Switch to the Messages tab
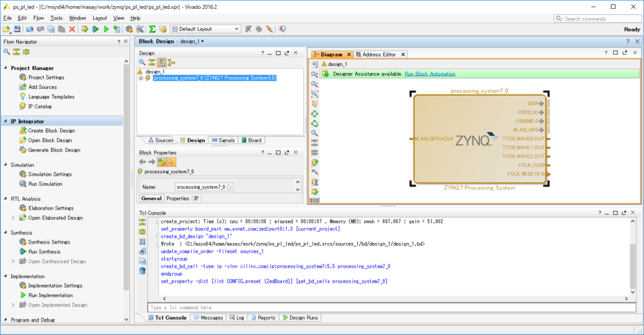This screenshot has width=644, height=335. pyautogui.click(x=209, y=318)
